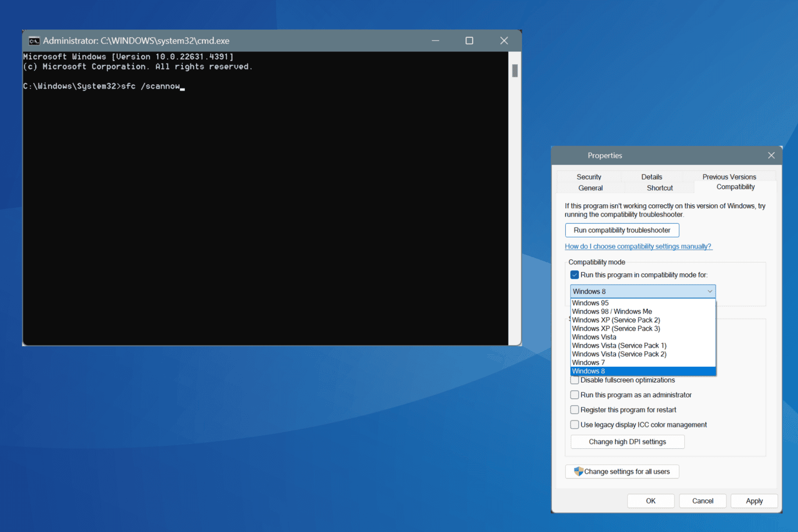Viewport: 798px width, 532px height.
Task: Open the Previous Versions tab
Action: tap(729, 177)
